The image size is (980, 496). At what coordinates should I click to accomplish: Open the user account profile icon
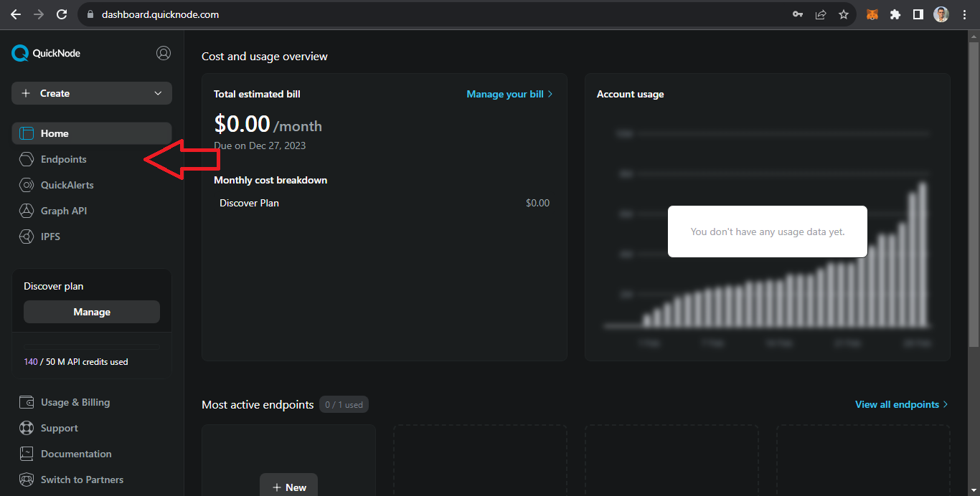[164, 53]
